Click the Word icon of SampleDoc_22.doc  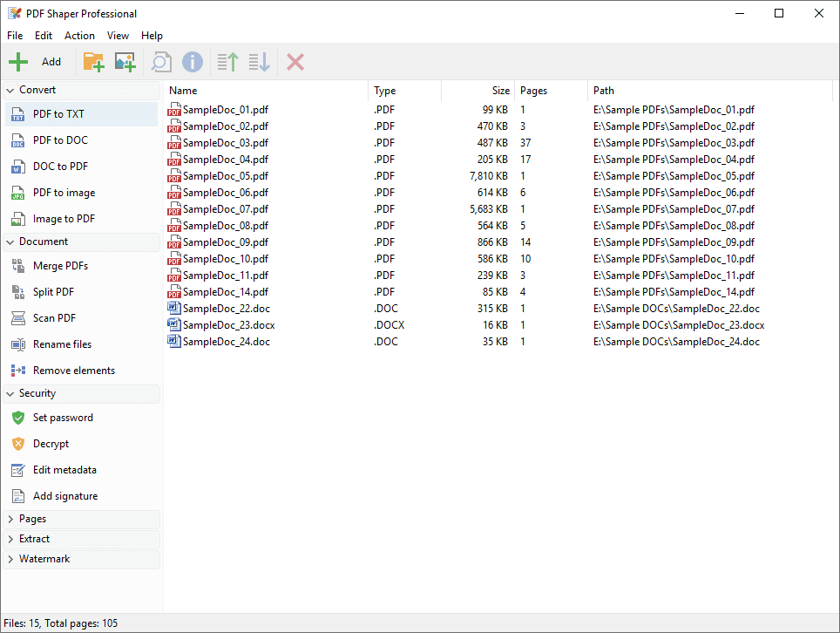tap(174, 308)
